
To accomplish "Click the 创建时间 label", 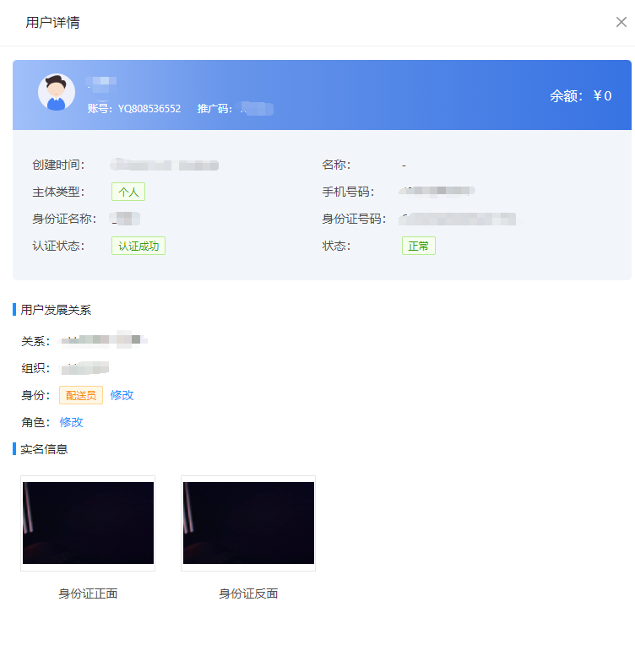I will pos(58,165).
